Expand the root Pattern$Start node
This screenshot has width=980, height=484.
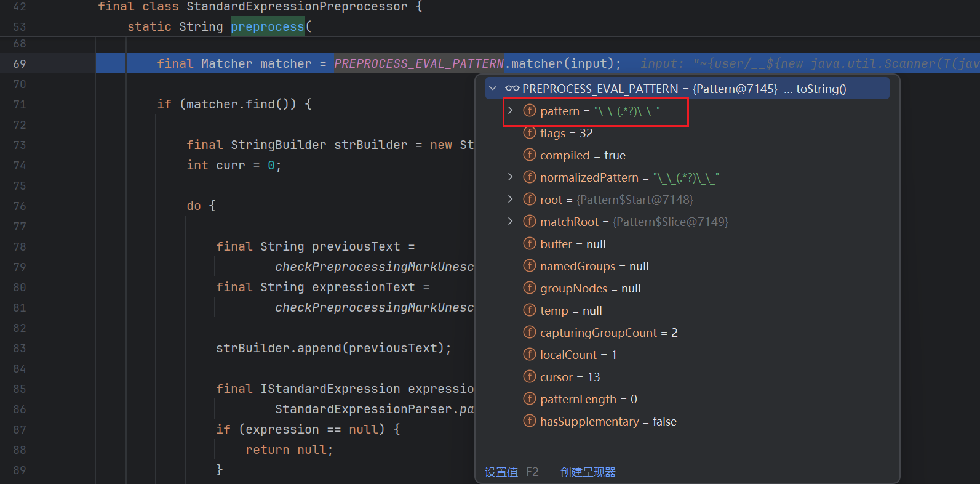click(x=510, y=200)
